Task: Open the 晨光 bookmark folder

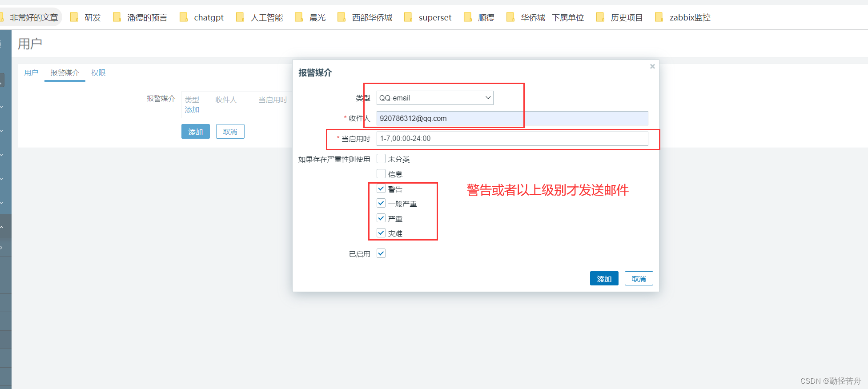Action: point(311,17)
